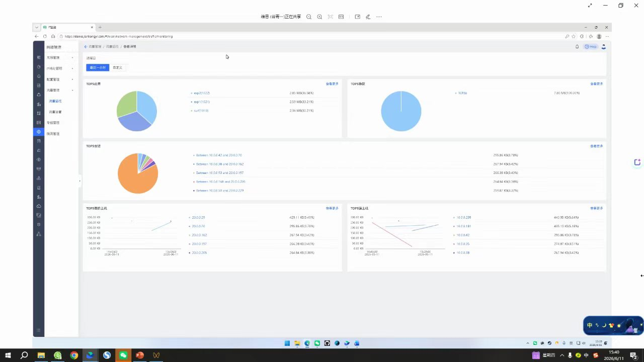Click the pink line in TOP5源主机 chart
644x362 pixels.
click(x=392, y=234)
